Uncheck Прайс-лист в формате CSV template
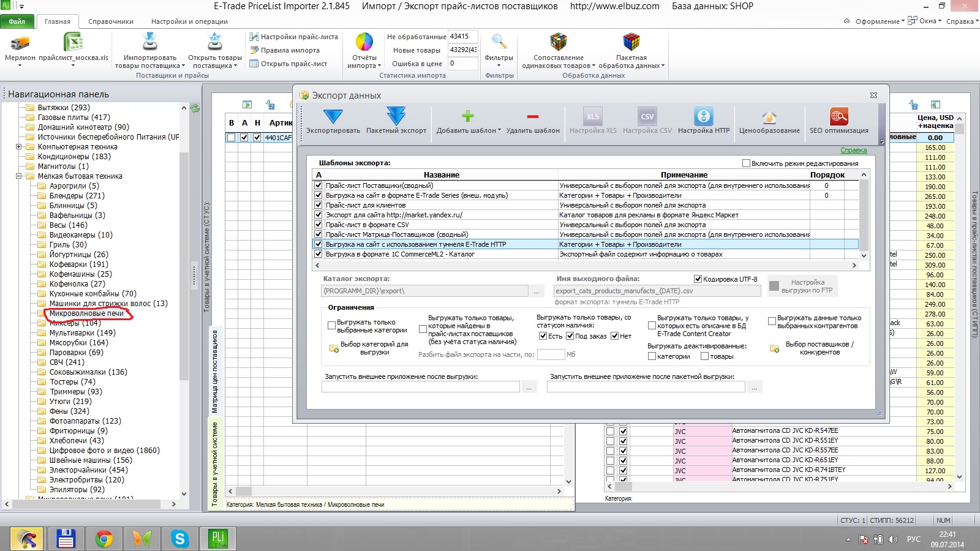 (318, 225)
